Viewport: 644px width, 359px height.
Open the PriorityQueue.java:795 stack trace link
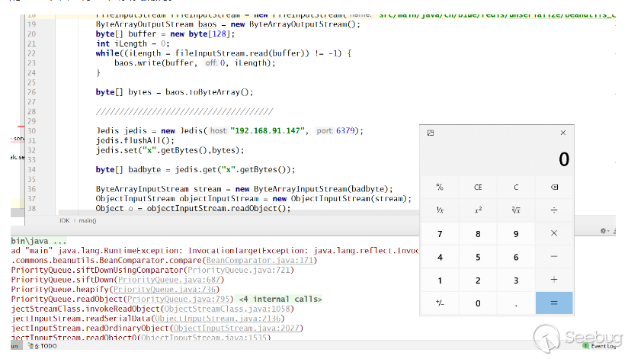coord(192,299)
